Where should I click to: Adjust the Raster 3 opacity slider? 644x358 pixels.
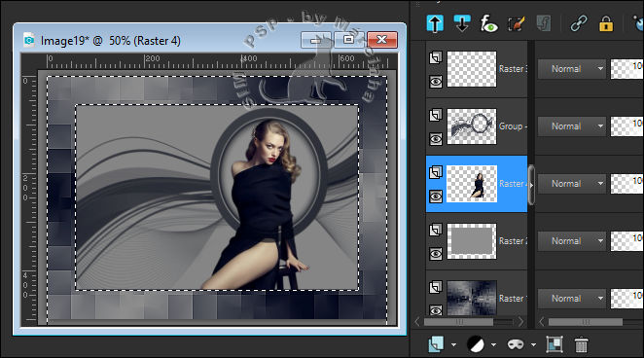pos(627,68)
